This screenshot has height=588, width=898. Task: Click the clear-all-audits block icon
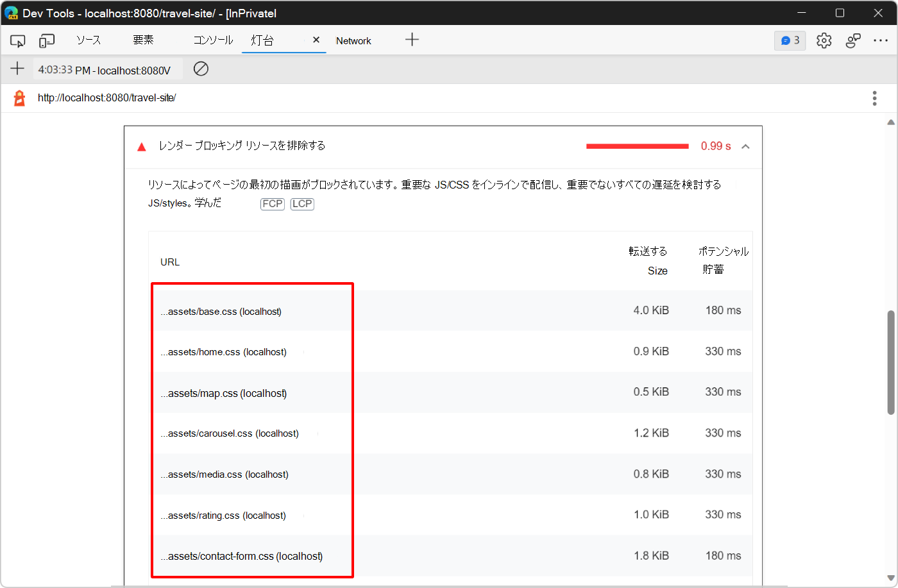click(201, 69)
